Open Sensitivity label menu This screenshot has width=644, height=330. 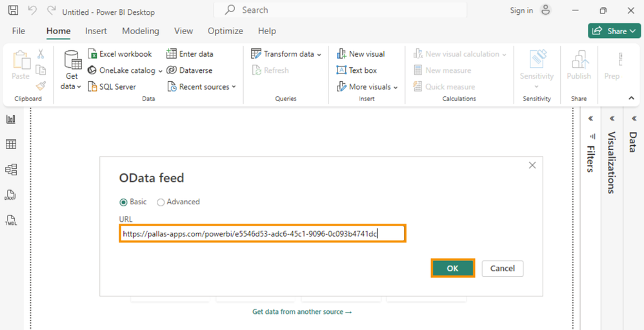[536, 69]
